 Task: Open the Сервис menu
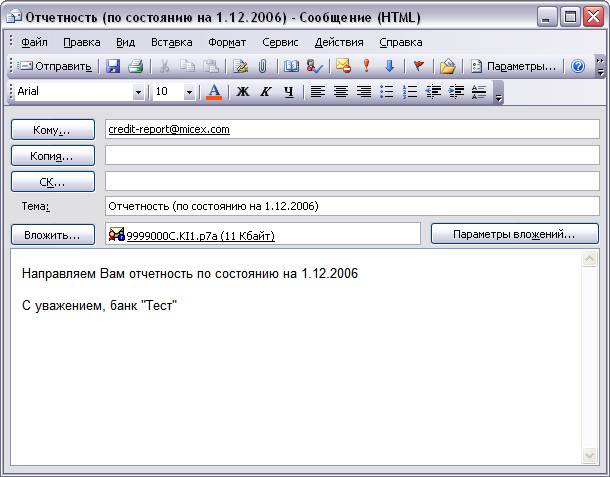coord(280,42)
